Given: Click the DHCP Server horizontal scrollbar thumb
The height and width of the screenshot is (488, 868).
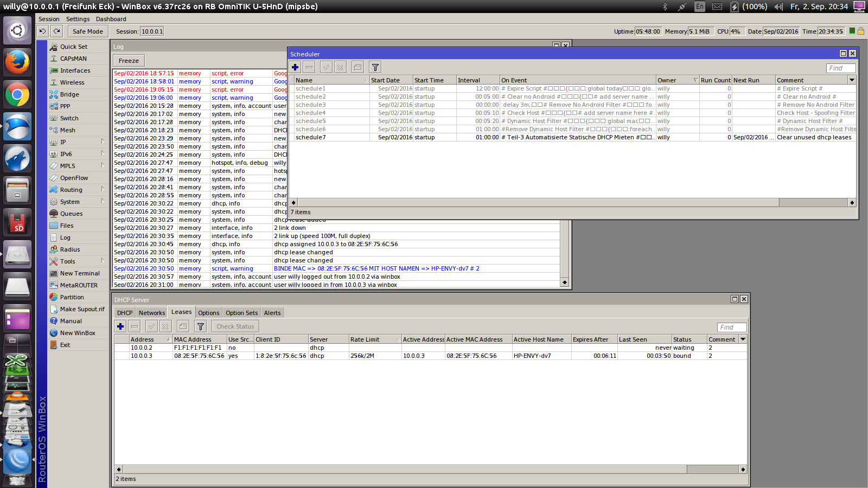Looking at the screenshot, I should [x=406, y=469].
